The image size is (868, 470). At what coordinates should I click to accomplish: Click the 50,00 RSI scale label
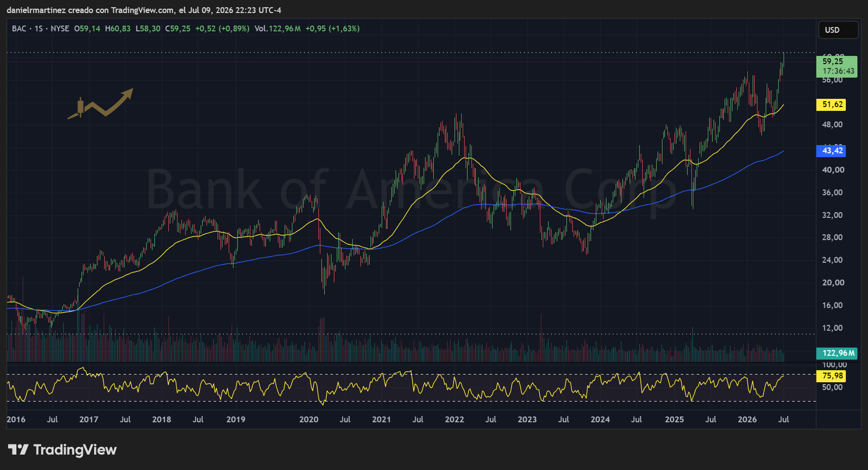click(x=833, y=387)
